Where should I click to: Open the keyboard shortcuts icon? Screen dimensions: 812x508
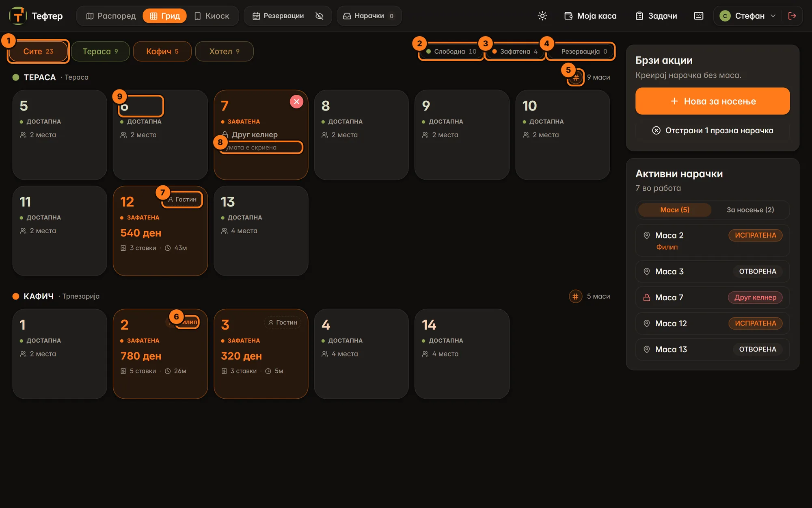(x=699, y=16)
